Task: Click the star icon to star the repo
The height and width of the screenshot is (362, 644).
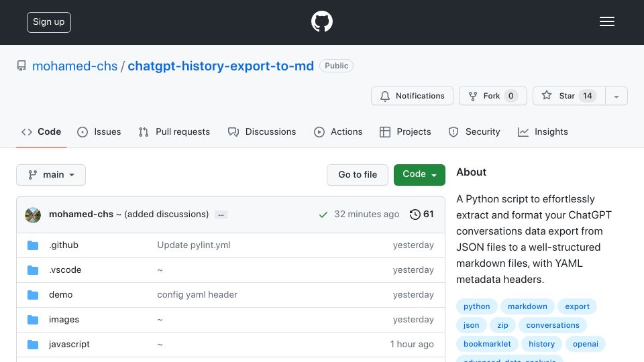Action: point(546,96)
